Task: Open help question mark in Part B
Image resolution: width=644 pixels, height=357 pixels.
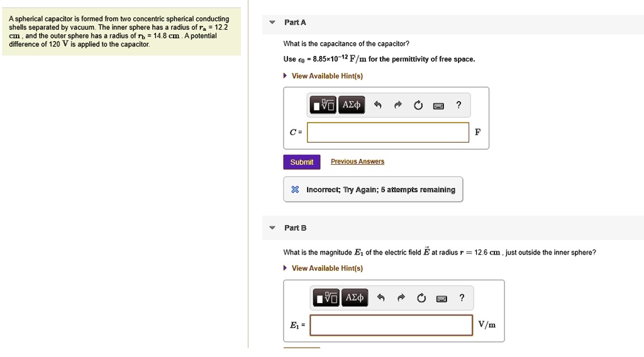Action: pyautogui.click(x=462, y=297)
